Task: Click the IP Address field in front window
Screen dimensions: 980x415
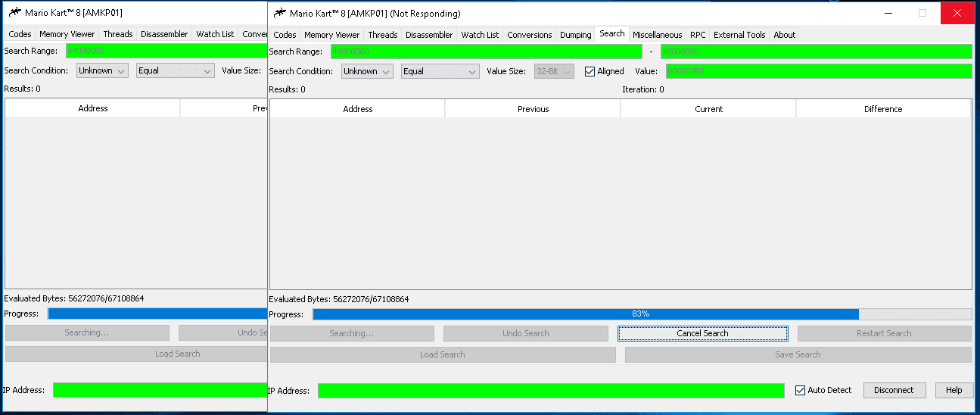Action: coord(551,391)
